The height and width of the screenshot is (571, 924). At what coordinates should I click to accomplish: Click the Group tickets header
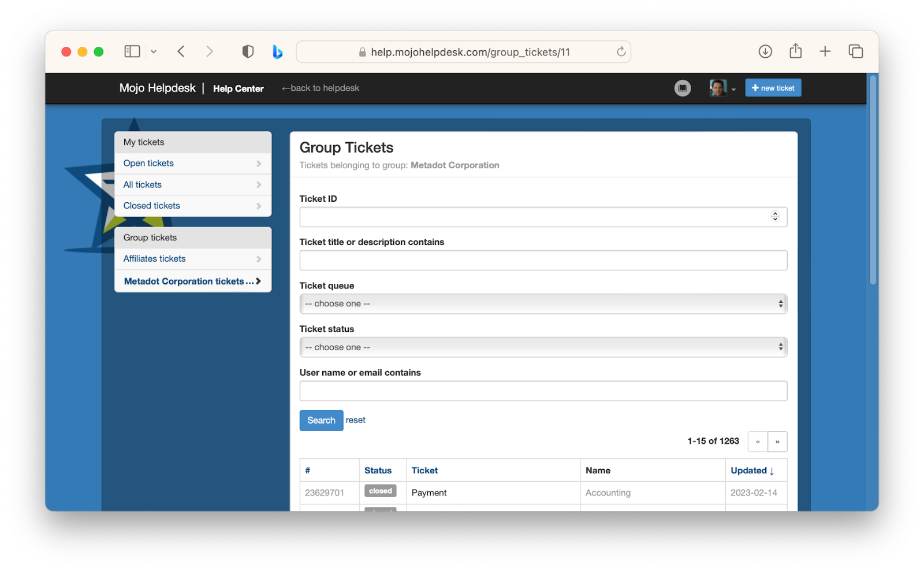point(193,238)
